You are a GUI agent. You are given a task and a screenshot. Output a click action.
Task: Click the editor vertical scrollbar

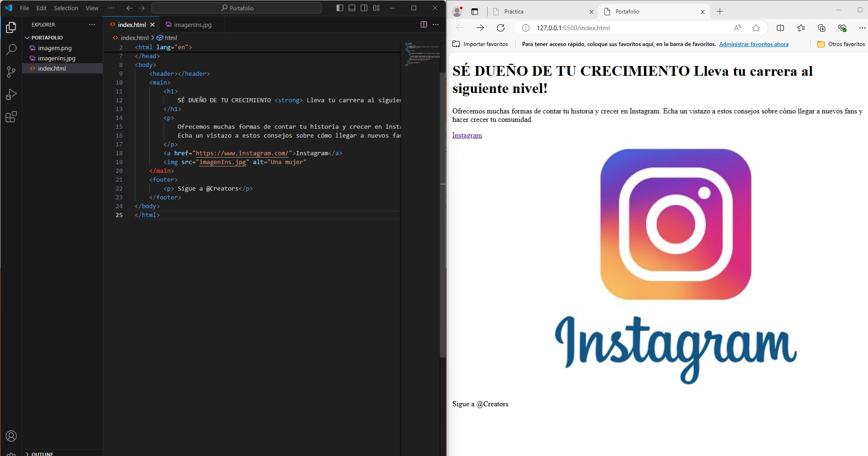click(443, 214)
